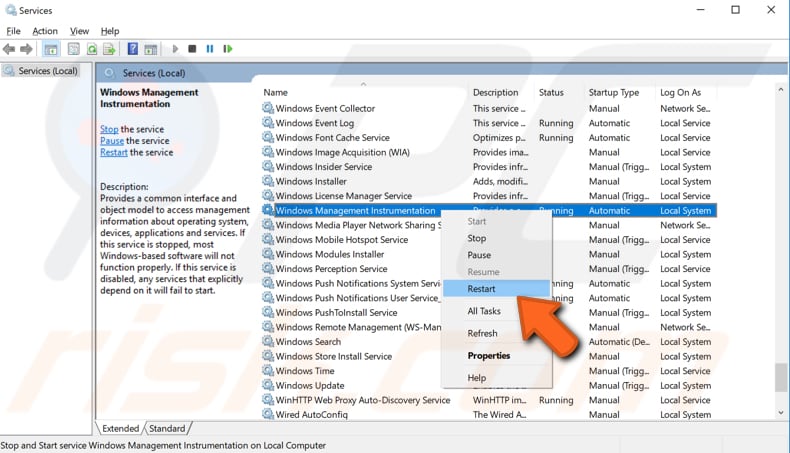Image resolution: width=790 pixels, height=453 pixels.
Task: Select the Windows Image Acquisition (WIA) row
Action: 489,152
